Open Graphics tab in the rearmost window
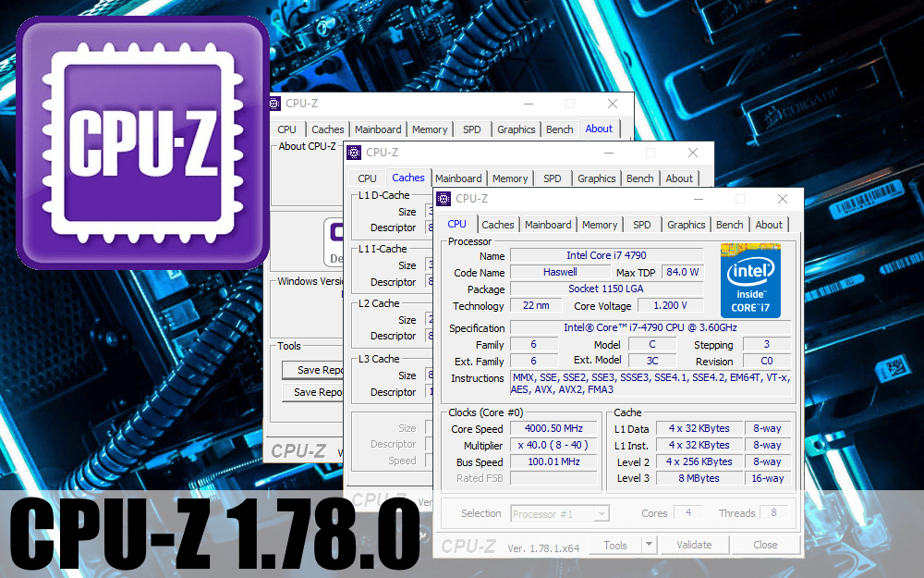This screenshot has height=578, width=924. (x=517, y=129)
